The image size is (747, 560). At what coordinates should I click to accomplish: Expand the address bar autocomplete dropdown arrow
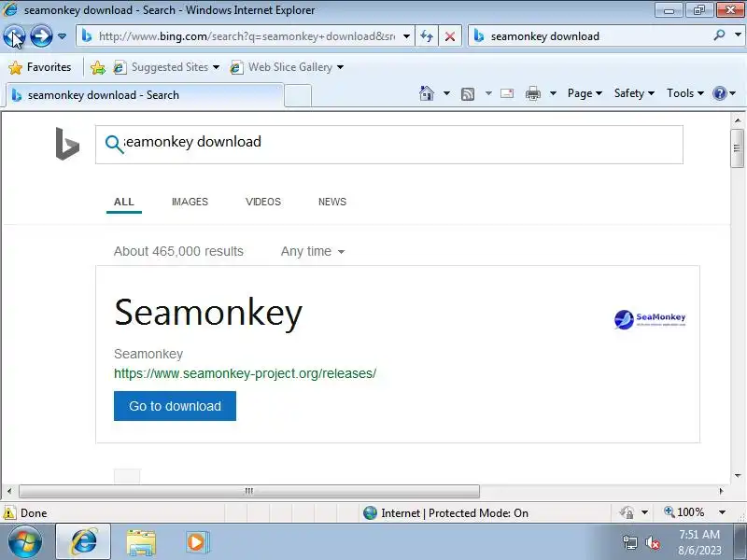point(406,36)
